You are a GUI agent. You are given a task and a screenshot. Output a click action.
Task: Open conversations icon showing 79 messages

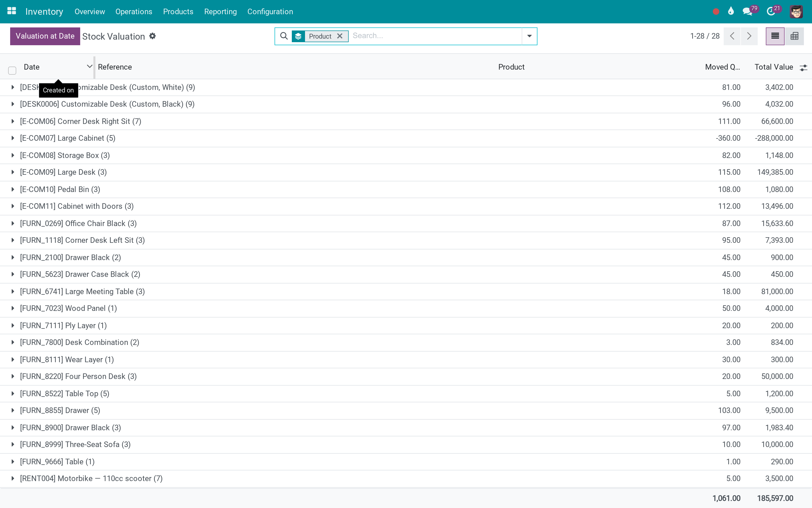click(748, 11)
